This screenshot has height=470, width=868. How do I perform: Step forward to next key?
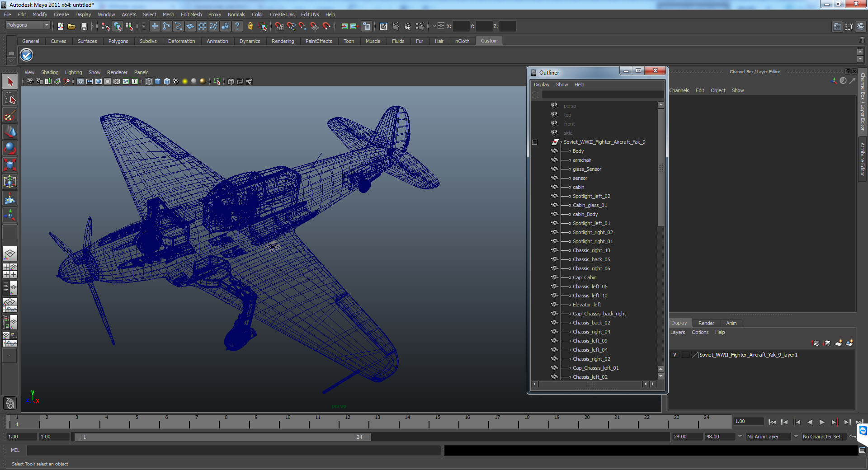pyautogui.click(x=835, y=422)
